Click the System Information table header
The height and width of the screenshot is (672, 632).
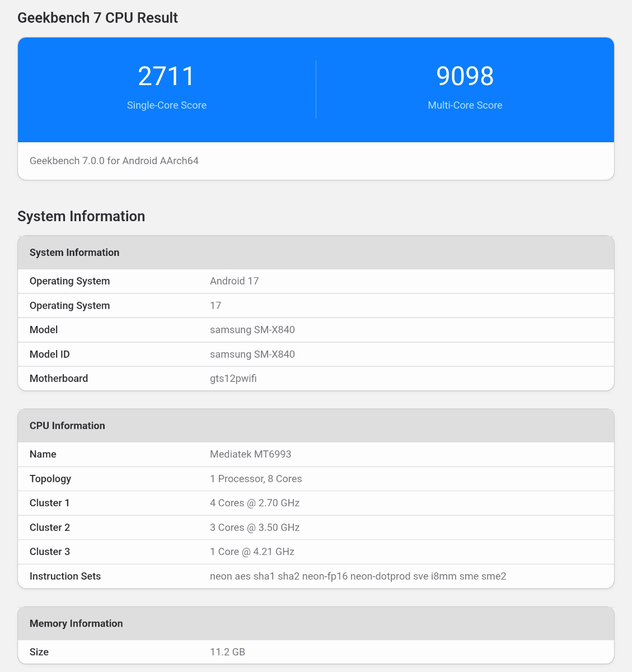click(x=316, y=253)
